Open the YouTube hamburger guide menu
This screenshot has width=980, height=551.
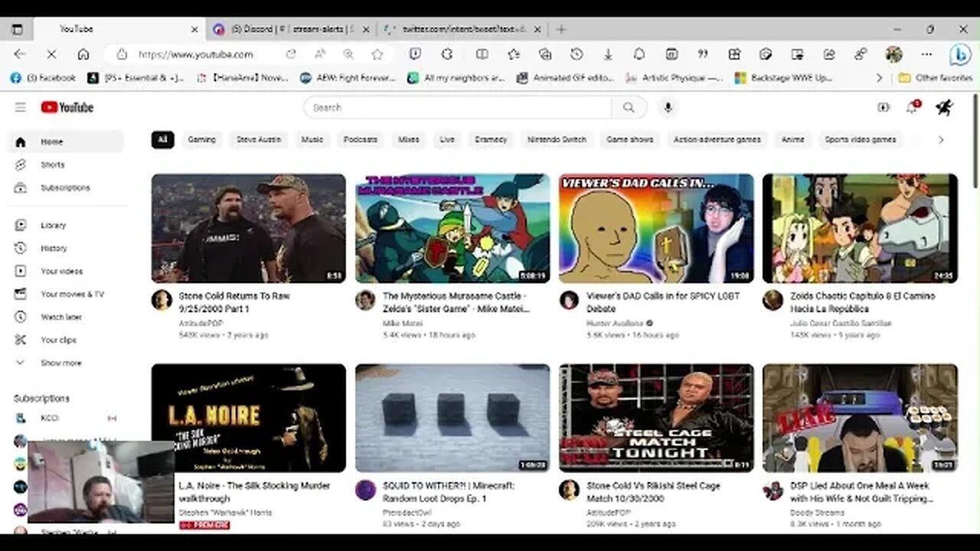[21, 108]
